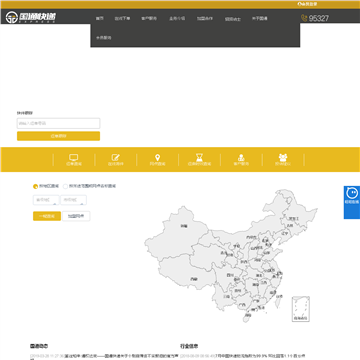Open the first news link under 国通动态
This screenshot has height=360, width=360.
pyautogui.click(x=121, y=356)
